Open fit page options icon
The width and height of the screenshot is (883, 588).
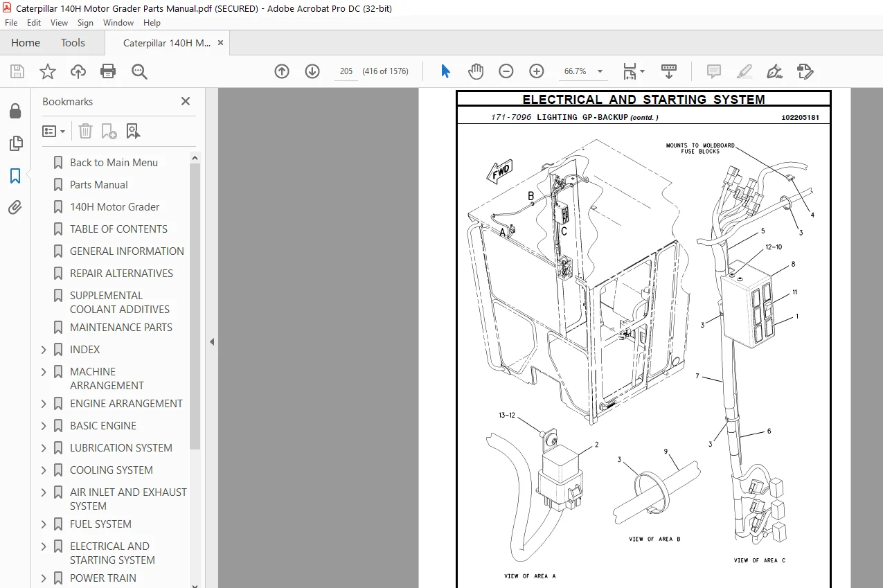pos(633,71)
